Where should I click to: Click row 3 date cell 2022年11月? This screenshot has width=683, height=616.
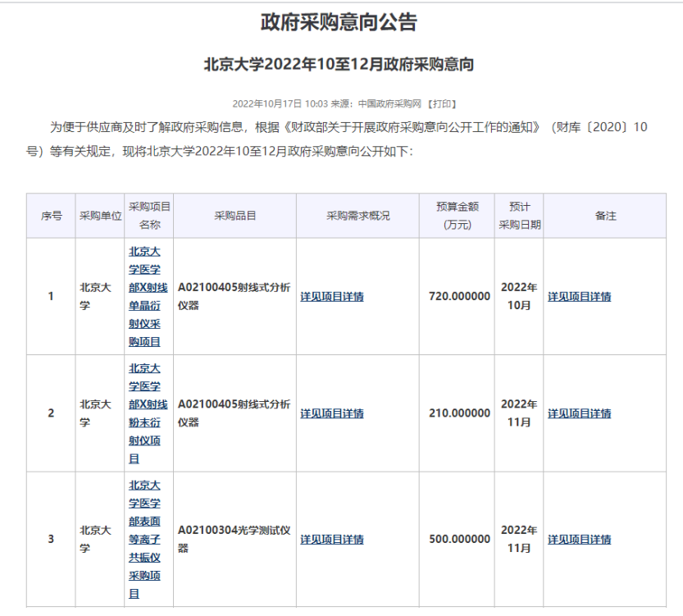(519, 539)
